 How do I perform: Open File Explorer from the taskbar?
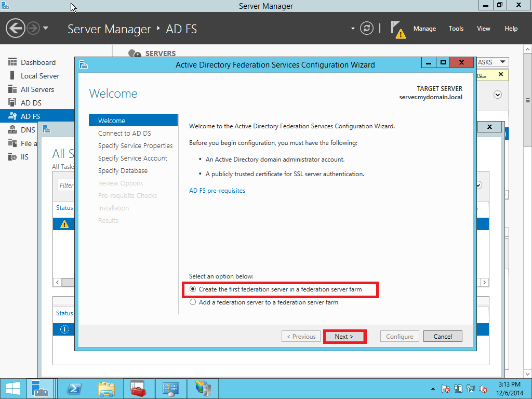tap(107, 388)
